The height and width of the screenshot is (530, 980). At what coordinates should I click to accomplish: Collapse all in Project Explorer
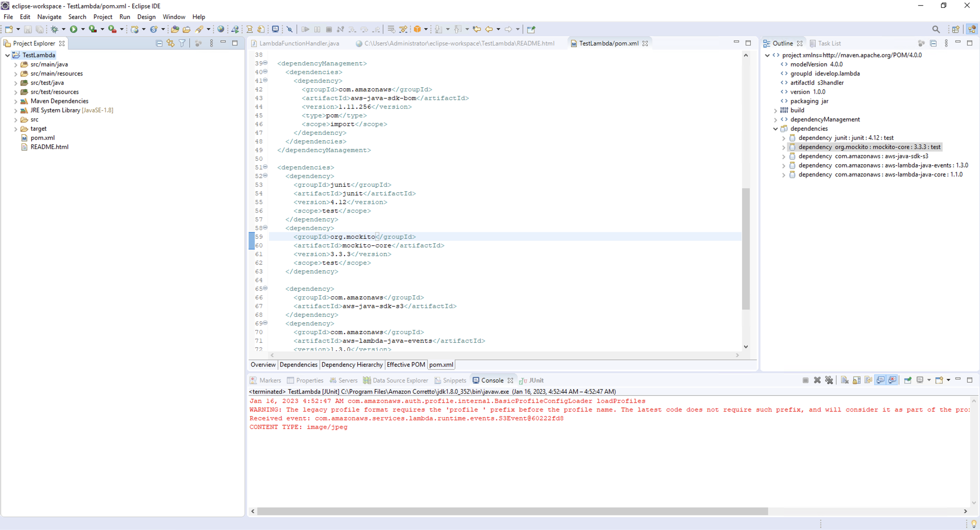tap(159, 43)
